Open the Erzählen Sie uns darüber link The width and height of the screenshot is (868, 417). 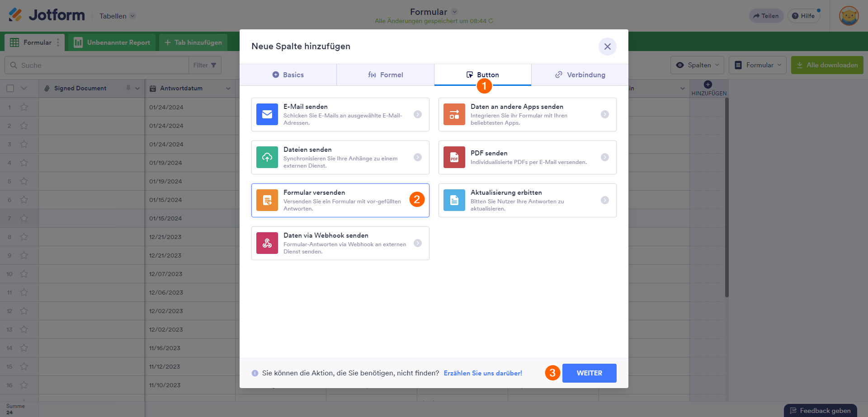click(483, 373)
